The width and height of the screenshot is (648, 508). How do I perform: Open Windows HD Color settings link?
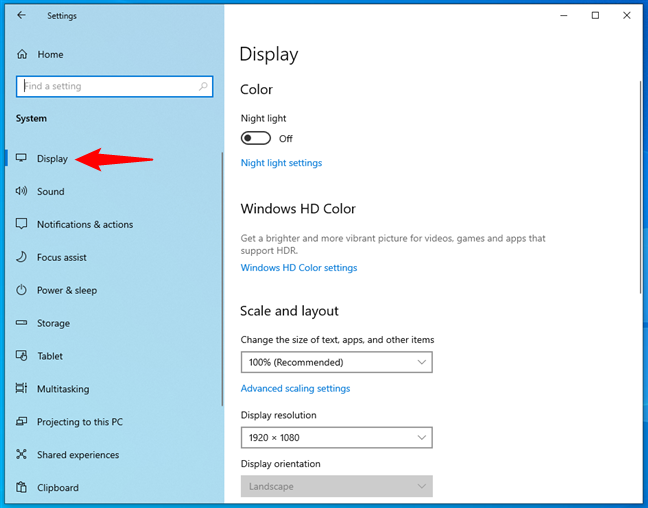(x=299, y=268)
